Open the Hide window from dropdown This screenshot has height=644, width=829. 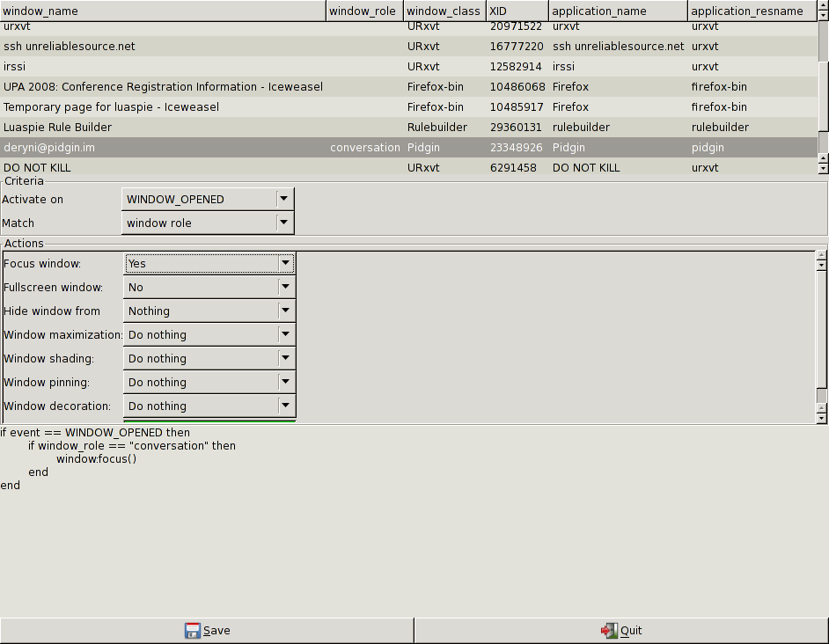coord(209,311)
